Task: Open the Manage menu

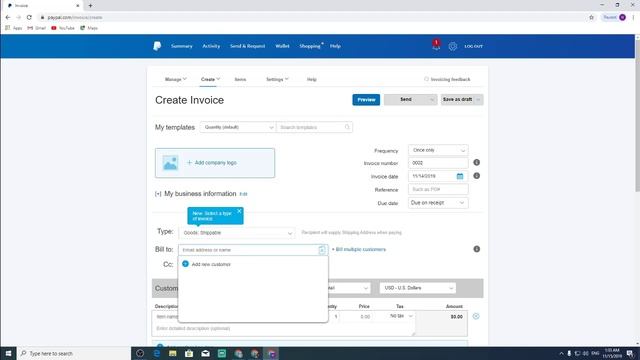Action: point(176,79)
